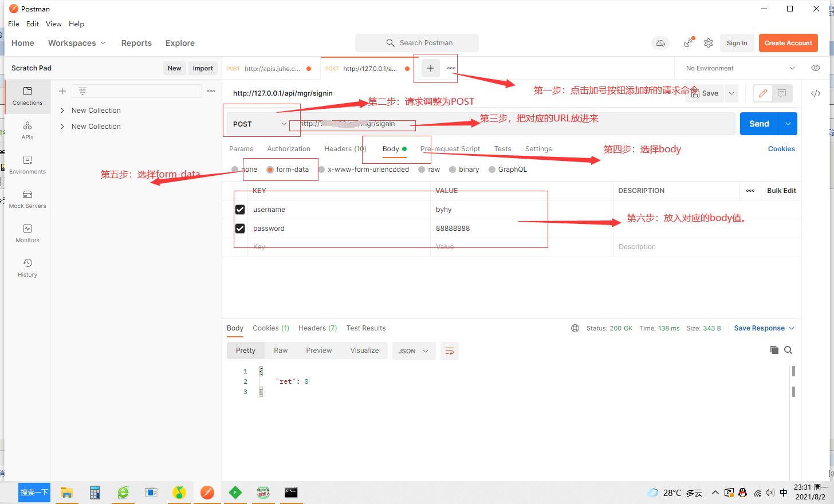This screenshot has height=504, width=834.
Task: Switch to the response Cookies (1) tab
Action: pyautogui.click(x=271, y=328)
